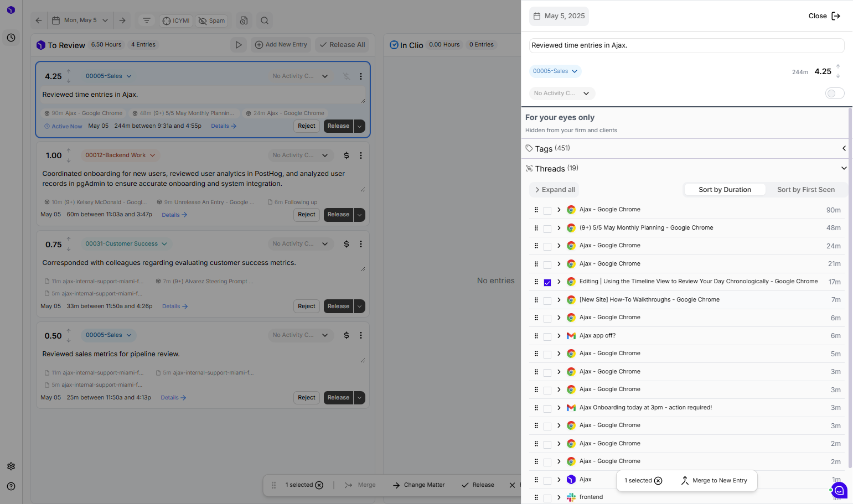The image size is (853, 504).
Task: Clear selection in Merge to New Entry popup
Action: 658,481
